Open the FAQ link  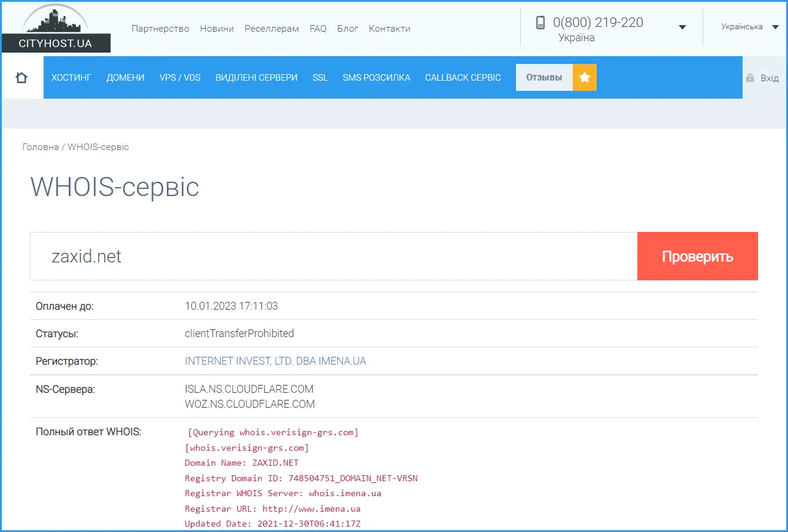tap(318, 29)
